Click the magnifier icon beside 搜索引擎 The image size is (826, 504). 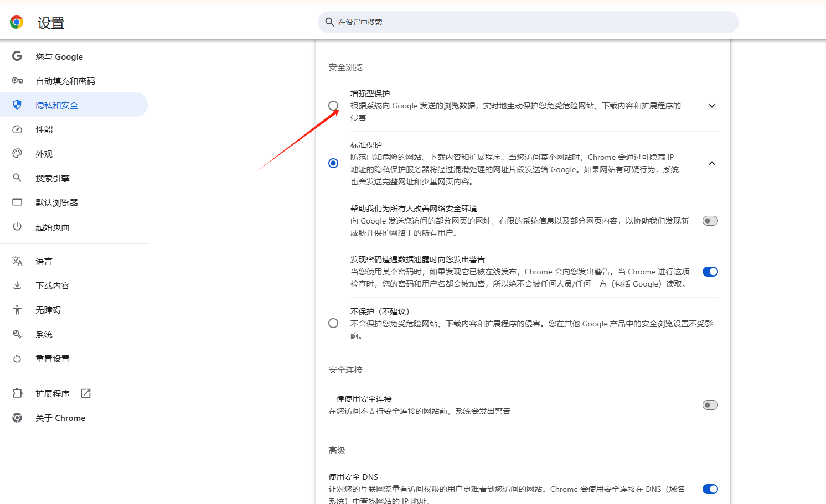17,178
